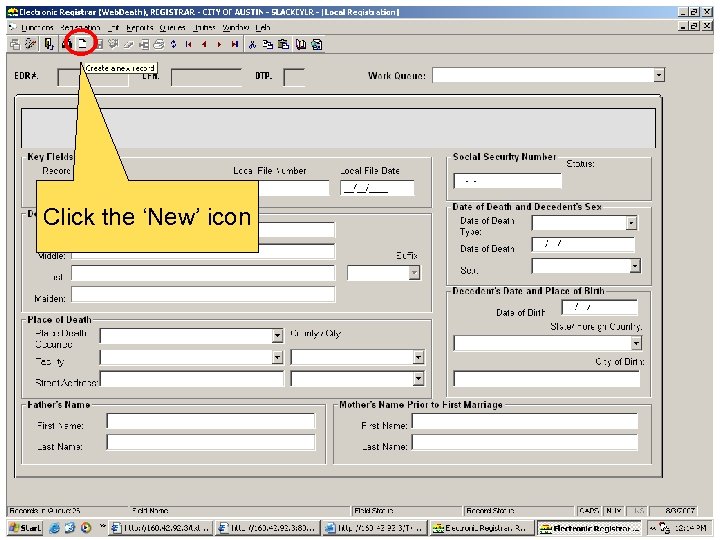The width and height of the screenshot is (720, 540).
Task: Click the decedent Last name field
Action: click(203, 273)
